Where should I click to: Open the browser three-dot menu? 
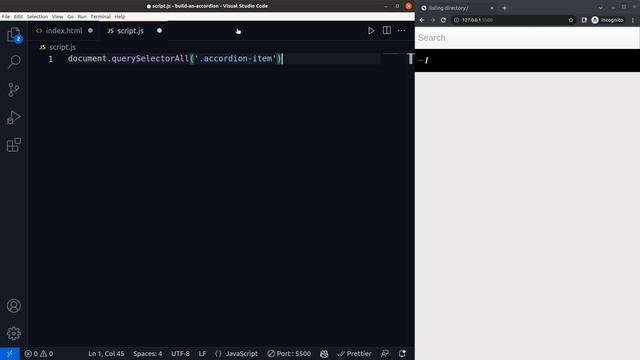point(633,20)
